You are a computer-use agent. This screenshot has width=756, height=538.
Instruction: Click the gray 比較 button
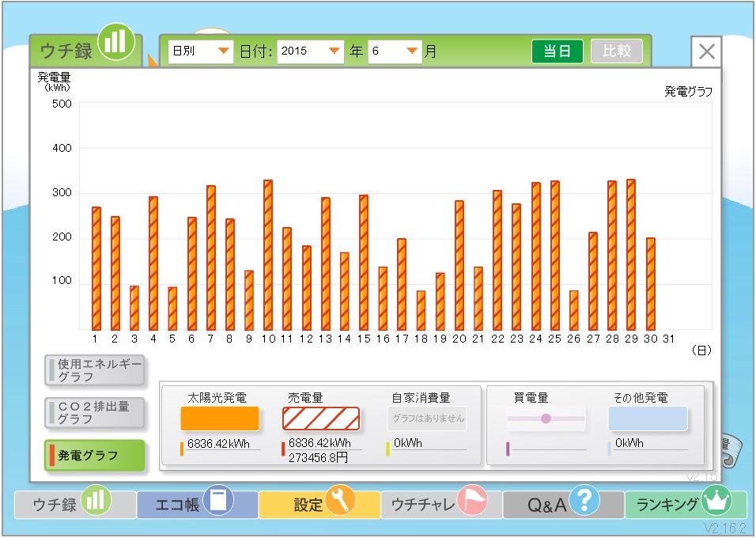coord(617,51)
